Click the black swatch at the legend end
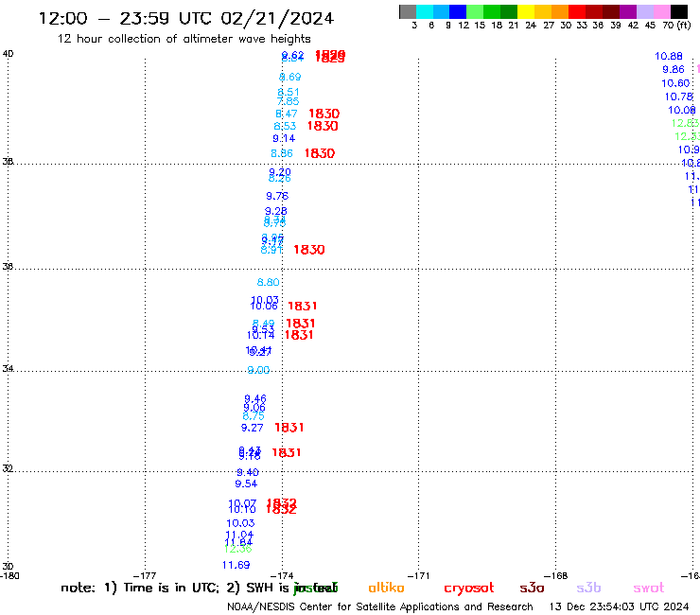The height and width of the screenshot is (615, 700). 679,11
